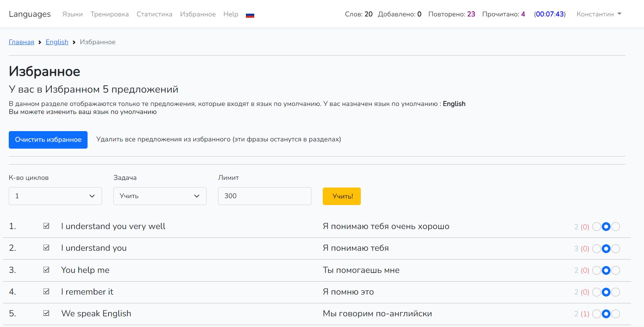This screenshot has height=327, width=644.
Task: Follow the Главная breadcrumb link
Action: pyautogui.click(x=21, y=42)
